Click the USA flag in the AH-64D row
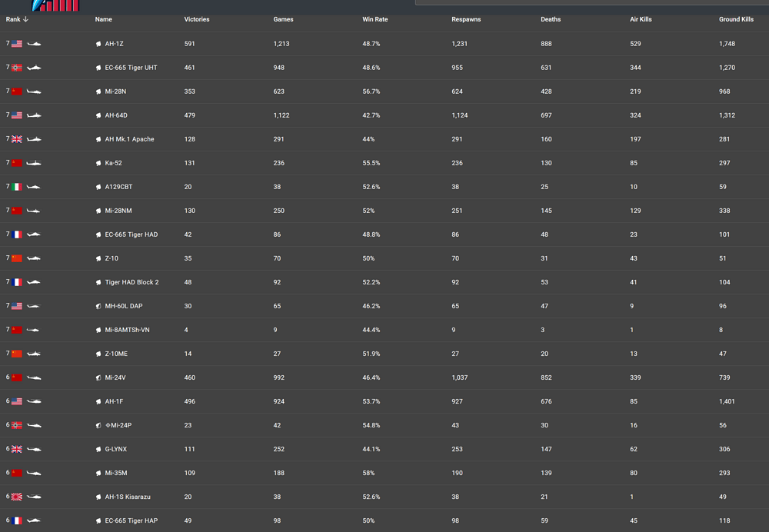 (x=17, y=115)
